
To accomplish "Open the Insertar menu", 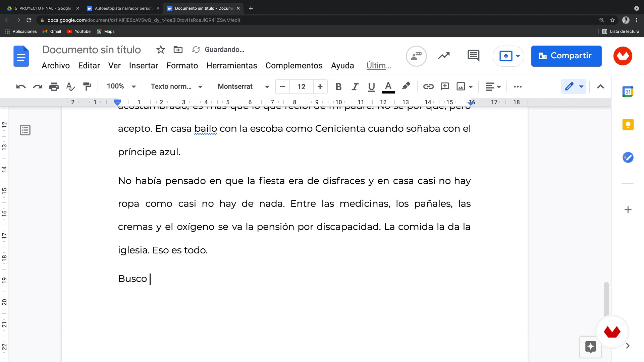I will [144, 65].
